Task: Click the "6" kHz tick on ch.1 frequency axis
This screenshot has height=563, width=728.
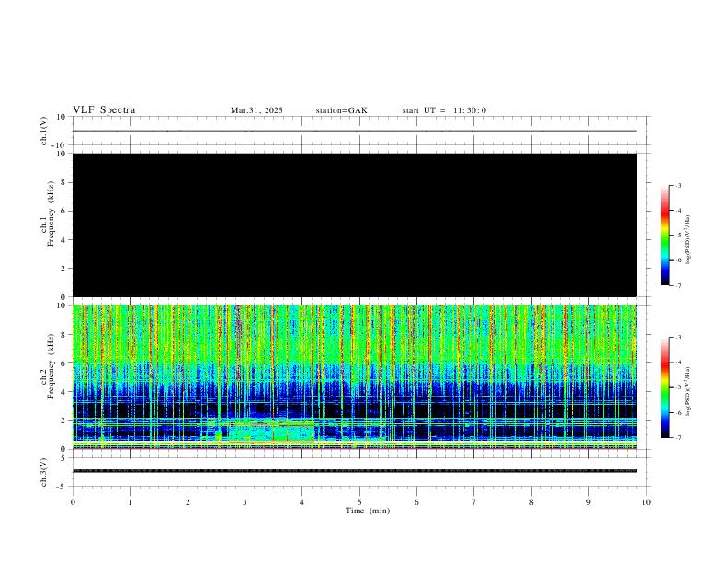Action: [x=63, y=211]
